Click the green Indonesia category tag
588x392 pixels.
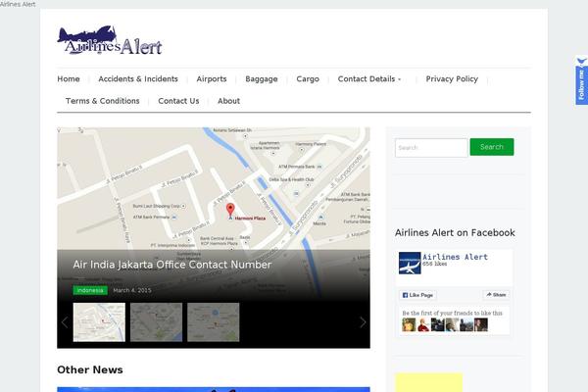pyautogui.click(x=90, y=290)
